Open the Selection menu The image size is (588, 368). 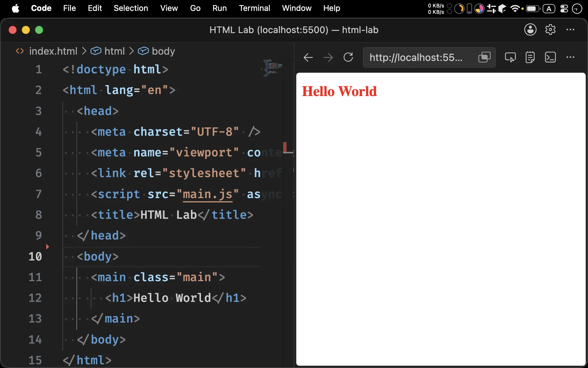tap(131, 8)
